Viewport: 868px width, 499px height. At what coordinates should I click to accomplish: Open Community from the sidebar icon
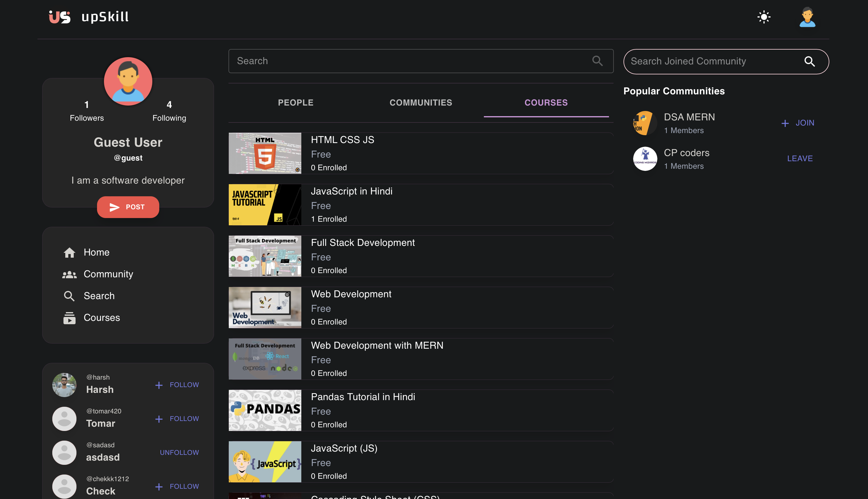coord(70,274)
